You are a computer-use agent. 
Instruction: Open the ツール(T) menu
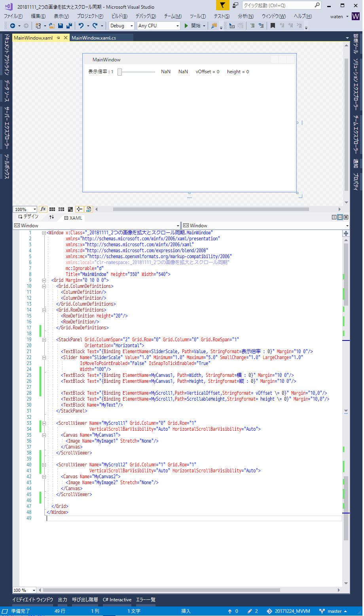click(x=198, y=16)
